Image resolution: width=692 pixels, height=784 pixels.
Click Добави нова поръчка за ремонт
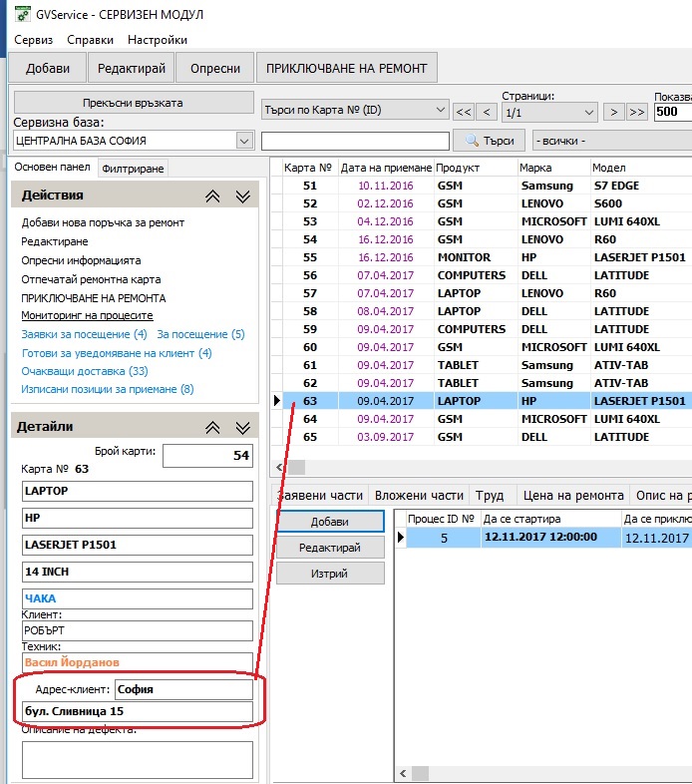coord(103,223)
